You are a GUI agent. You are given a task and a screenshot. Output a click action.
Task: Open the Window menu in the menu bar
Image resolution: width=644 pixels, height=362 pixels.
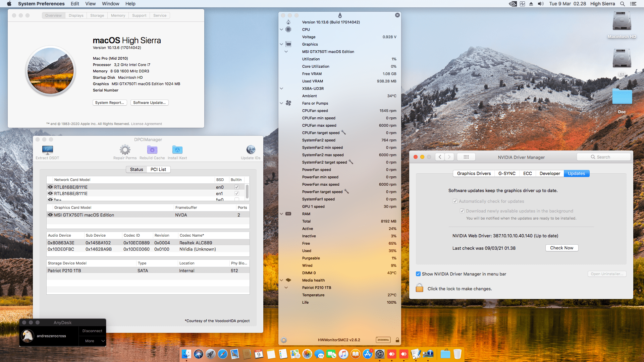[110, 4]
